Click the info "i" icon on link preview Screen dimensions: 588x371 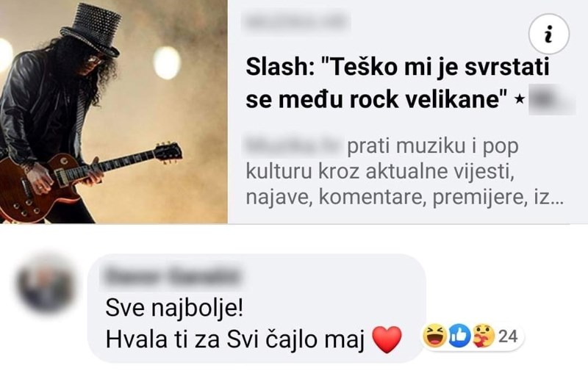click(548, 35)
